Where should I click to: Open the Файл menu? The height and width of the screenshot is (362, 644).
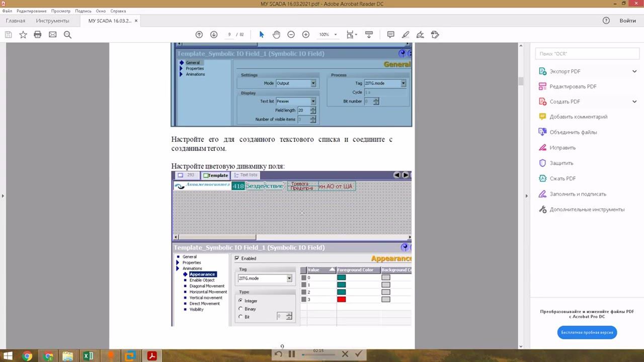tap(7, 11)
